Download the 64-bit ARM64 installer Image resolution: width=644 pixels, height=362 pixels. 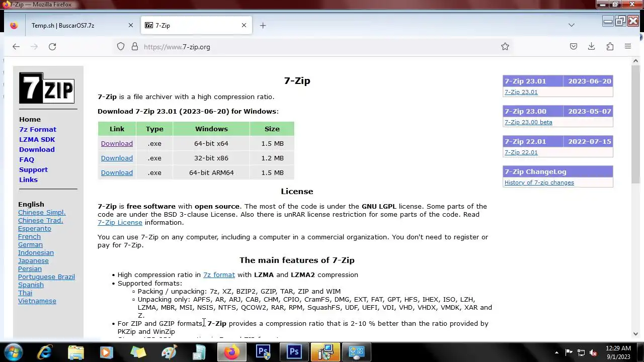(x=117, y=173)
